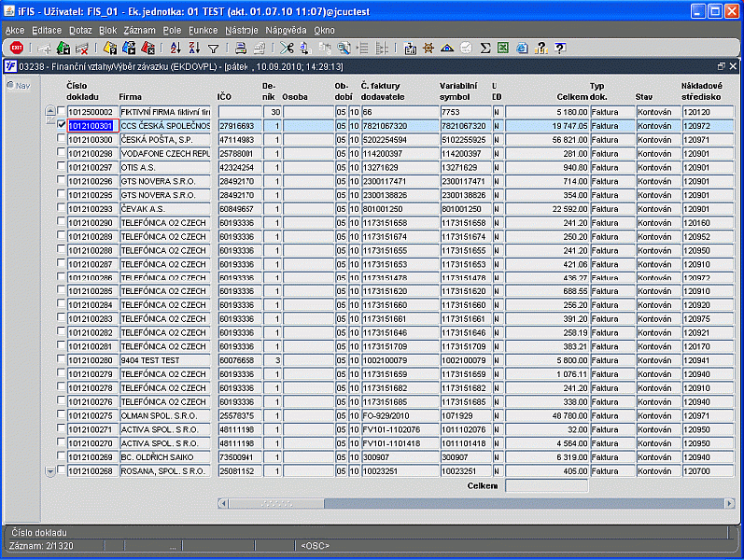The width and height of the screenshot is (744, 560).
Task: Click the red EXIT stop-sign icon
Action: [x=17, y=48]
